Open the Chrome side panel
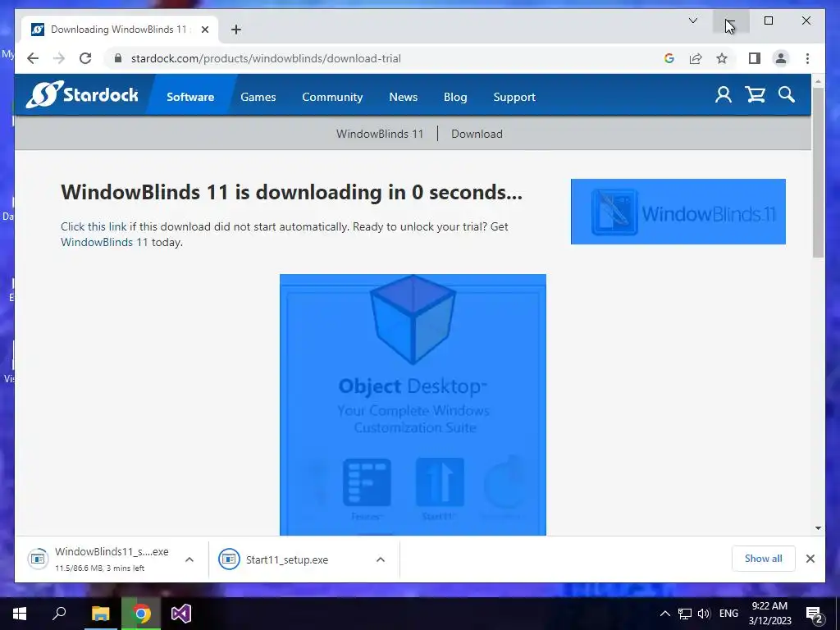 coord(755,58)
